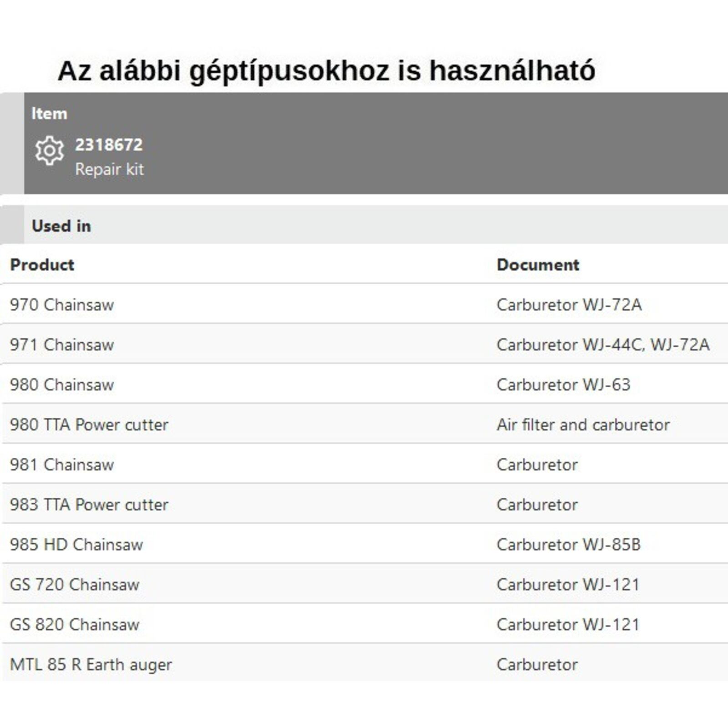Click the Product column header

pyautogui.click(x=42, y=265)
